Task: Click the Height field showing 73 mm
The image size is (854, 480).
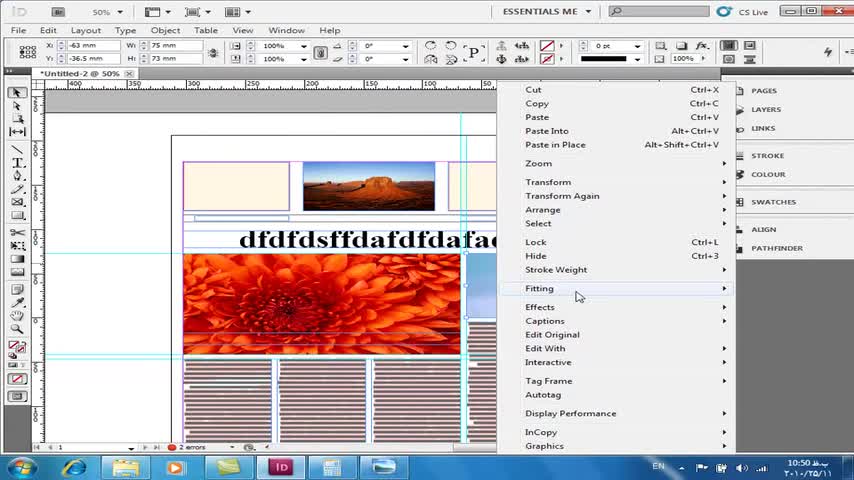Action: [x=175, y=58]
